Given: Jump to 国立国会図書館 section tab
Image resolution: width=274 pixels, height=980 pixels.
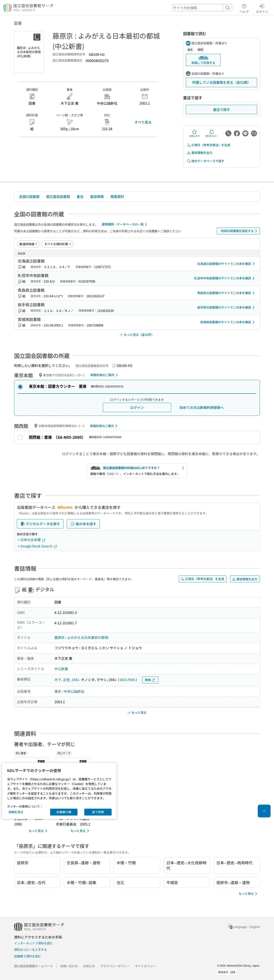Looking at the screenshot, I should [58, 197].
